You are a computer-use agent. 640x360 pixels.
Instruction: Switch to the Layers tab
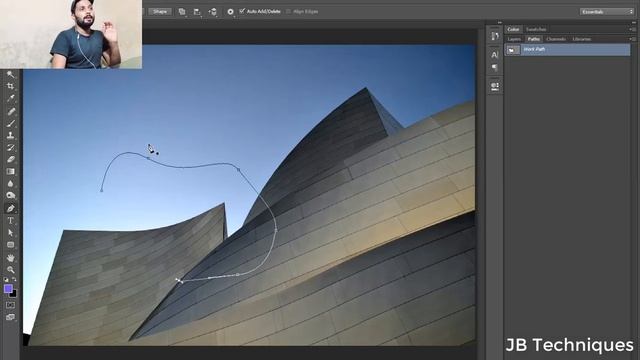tap(514, 39)
